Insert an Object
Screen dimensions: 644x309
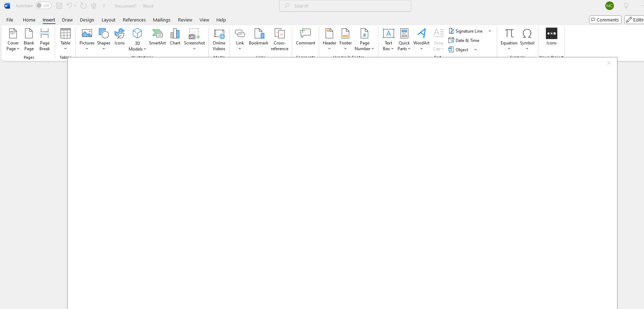click(458, 50)
